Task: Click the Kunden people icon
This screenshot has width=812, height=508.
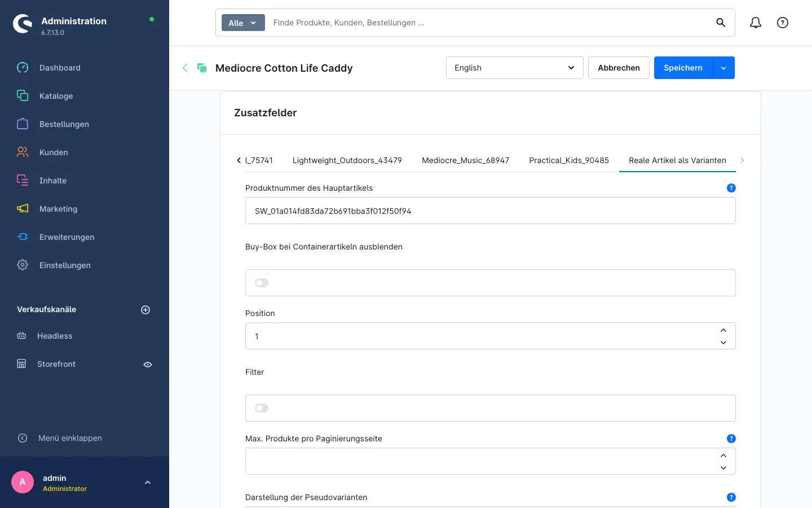Action: tap(23, 152)
